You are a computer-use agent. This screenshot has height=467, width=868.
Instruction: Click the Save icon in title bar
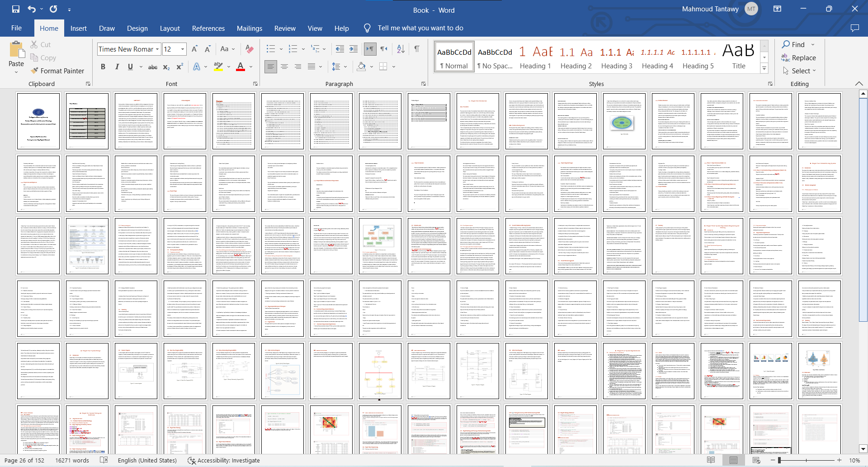tap(16, 9)
